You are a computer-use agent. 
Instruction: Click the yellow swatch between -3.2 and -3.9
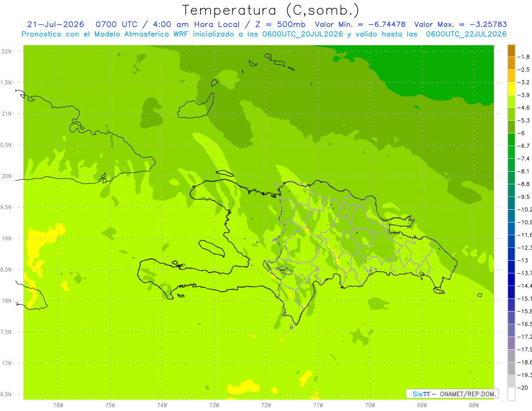tap(511, 89)
